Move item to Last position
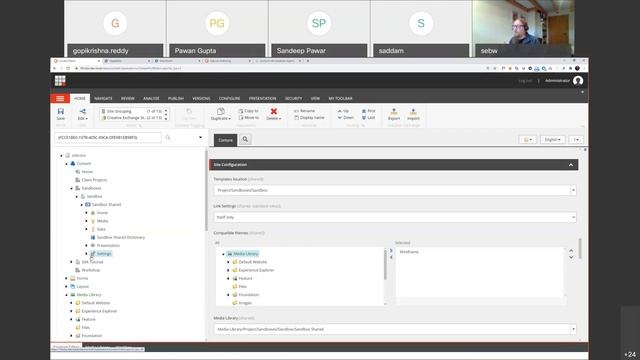640x360 pixels. click(369, 118)
